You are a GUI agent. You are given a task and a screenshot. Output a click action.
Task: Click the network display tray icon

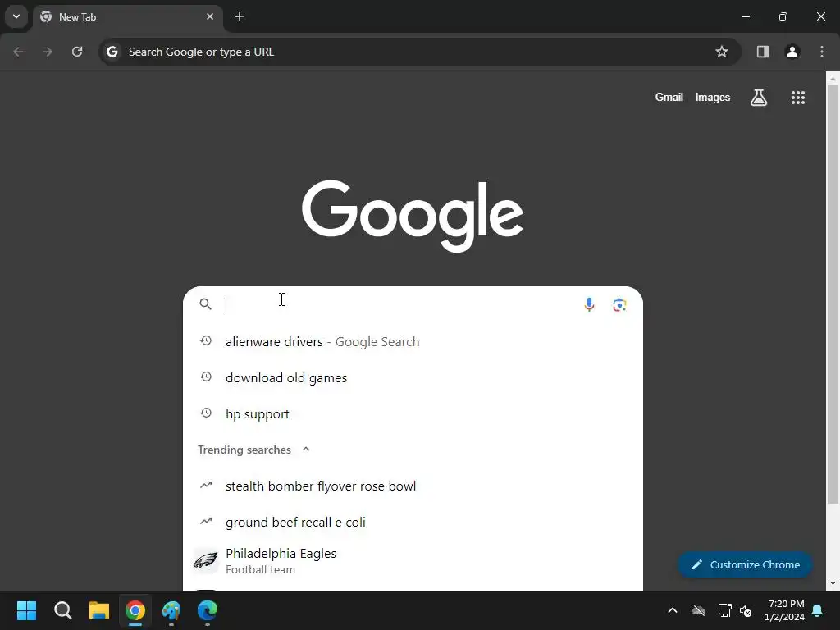[x=724, y=610]
